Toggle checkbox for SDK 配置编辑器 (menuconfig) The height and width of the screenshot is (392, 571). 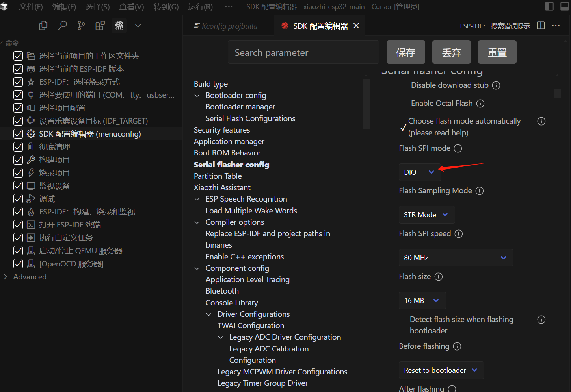tap(18, 134)
